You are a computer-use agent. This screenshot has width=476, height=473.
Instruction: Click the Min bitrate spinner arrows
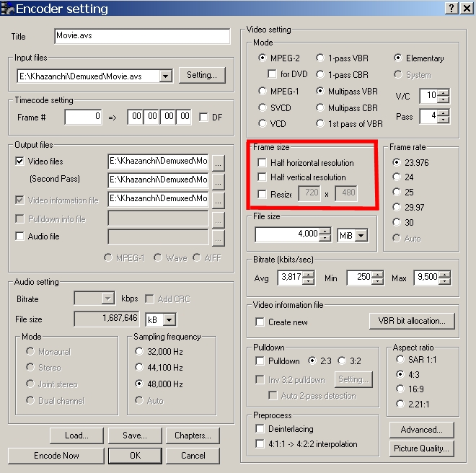pos(377,278)
